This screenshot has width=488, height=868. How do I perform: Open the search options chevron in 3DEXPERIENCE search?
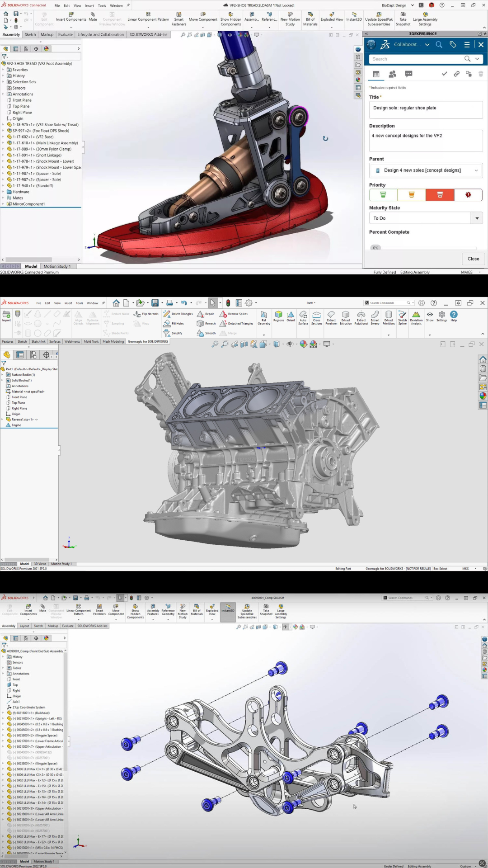coord(477,59)
